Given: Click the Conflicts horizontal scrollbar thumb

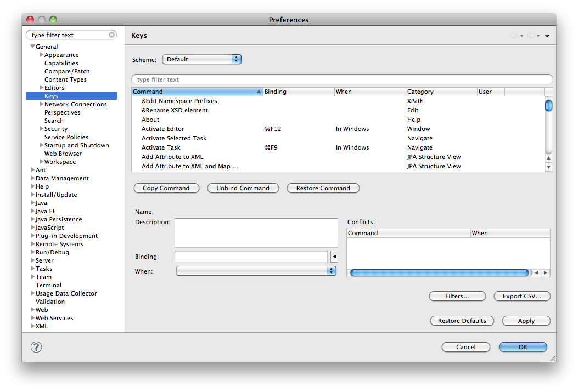Looking at the screenshot, I should [x=439, y=272].
